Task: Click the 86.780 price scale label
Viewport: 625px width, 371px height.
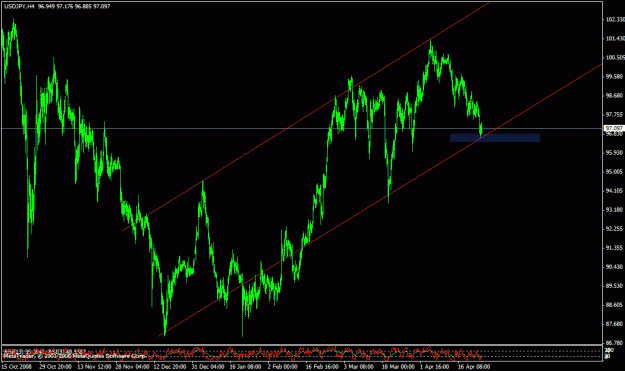Action: tap(614, 343)
